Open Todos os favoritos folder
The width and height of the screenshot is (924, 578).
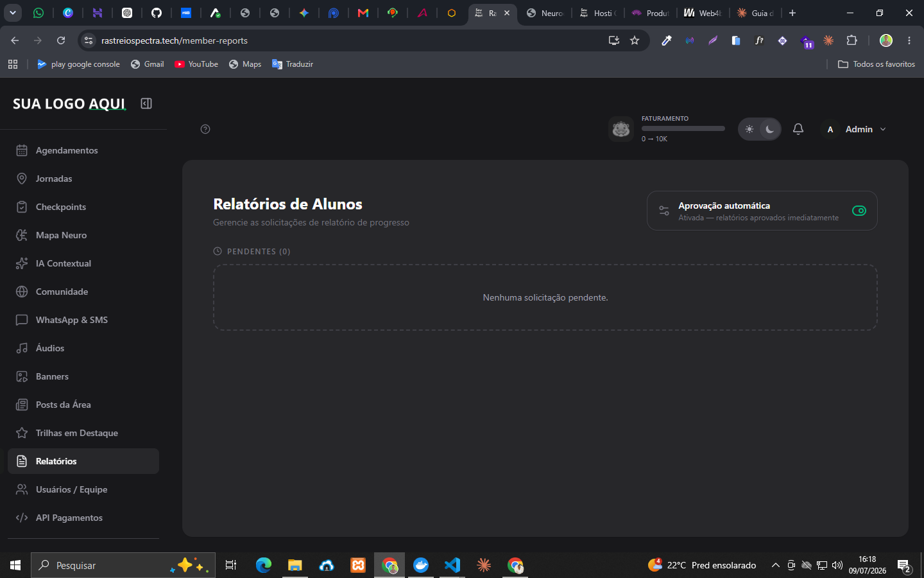877,64
